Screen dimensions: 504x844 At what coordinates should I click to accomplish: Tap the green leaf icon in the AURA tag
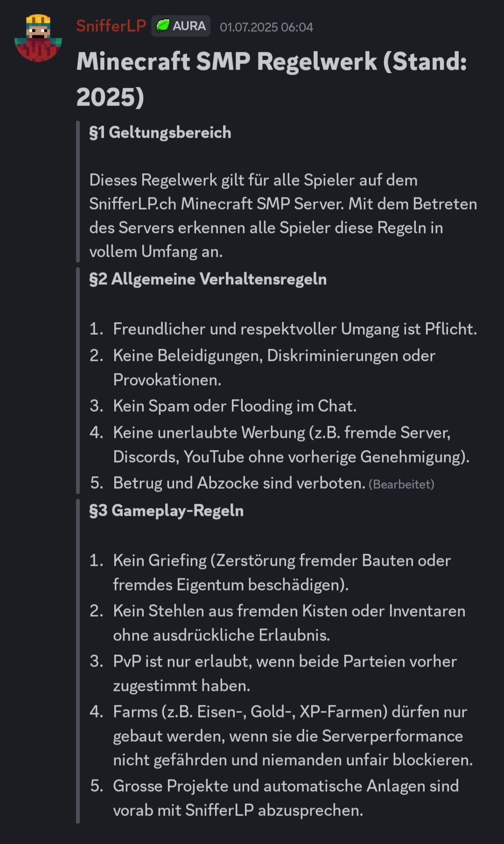coord(162,26)
